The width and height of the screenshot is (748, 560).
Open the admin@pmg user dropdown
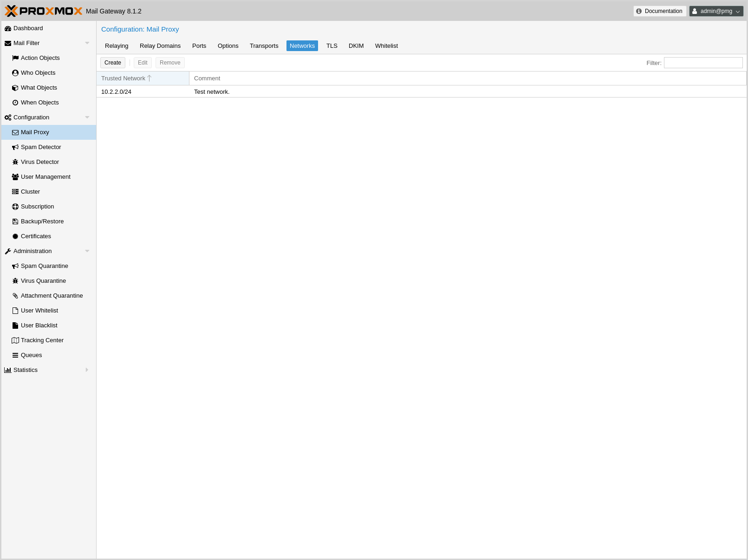pos(716,11)
